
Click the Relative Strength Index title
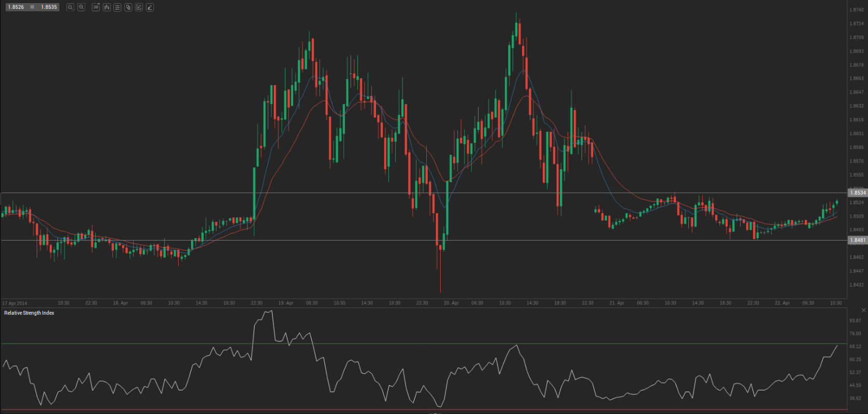(29, 313)
